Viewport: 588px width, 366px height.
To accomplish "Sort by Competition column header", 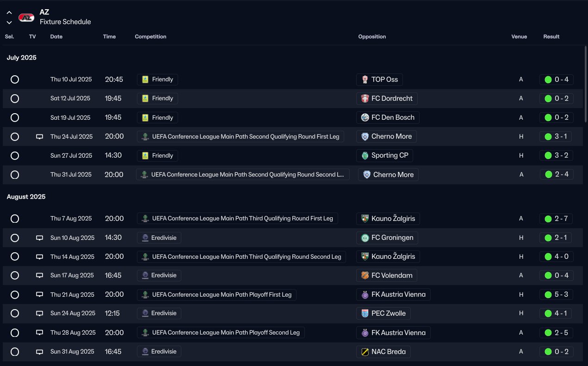I will (150, 37).
